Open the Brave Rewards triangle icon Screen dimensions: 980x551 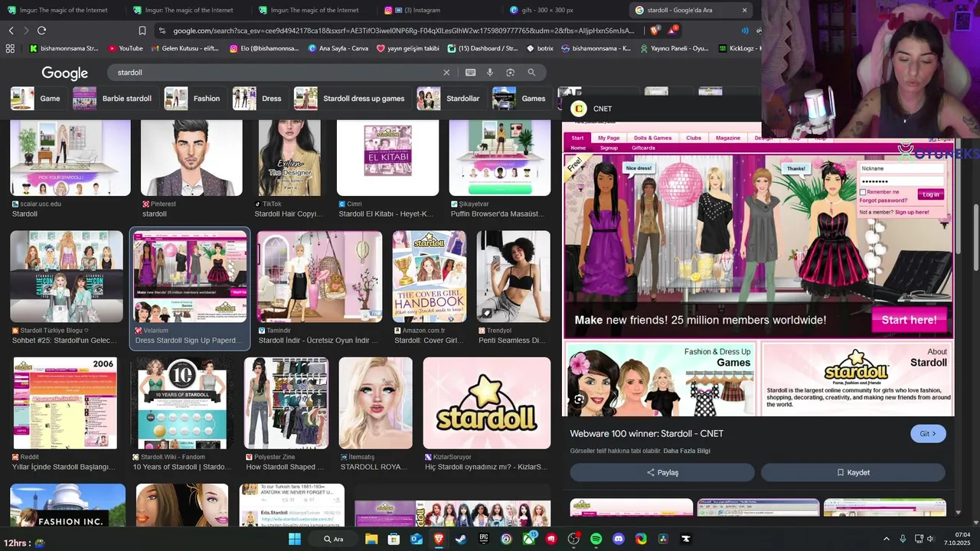coord(671,31)
